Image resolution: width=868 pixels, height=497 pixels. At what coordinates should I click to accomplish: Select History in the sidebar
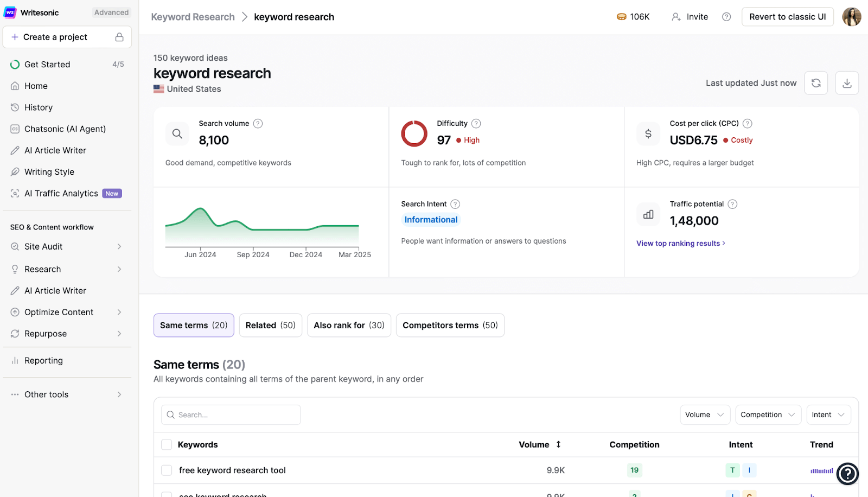[39, 107]
